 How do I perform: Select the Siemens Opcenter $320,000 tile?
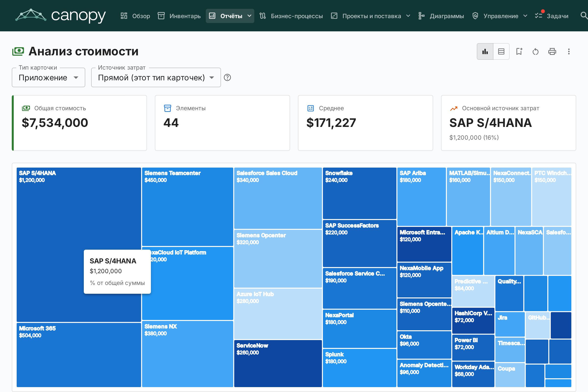278,258
